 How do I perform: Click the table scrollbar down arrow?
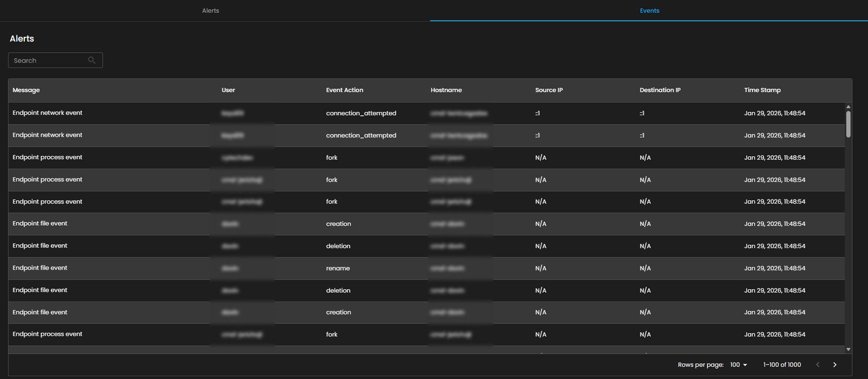(848, 349)
